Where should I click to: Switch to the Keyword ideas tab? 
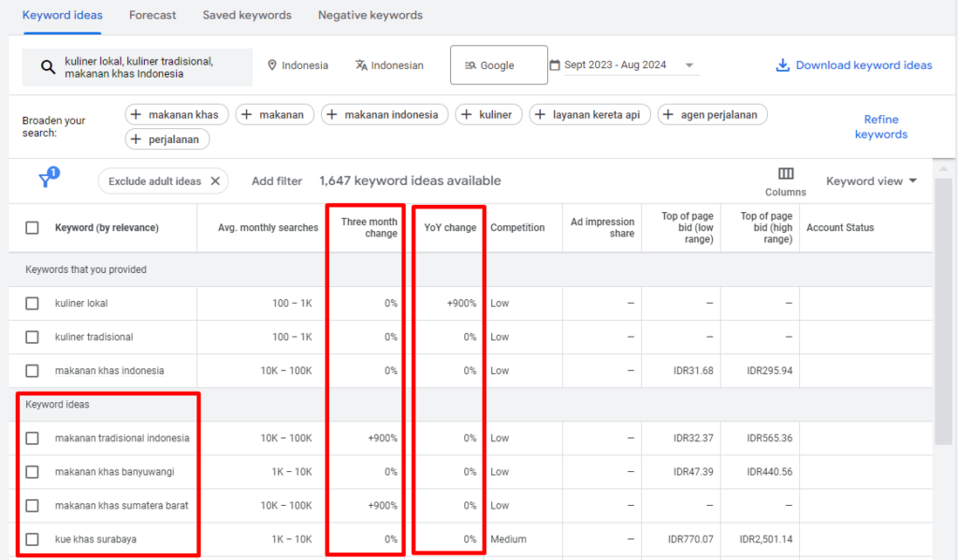63,15
